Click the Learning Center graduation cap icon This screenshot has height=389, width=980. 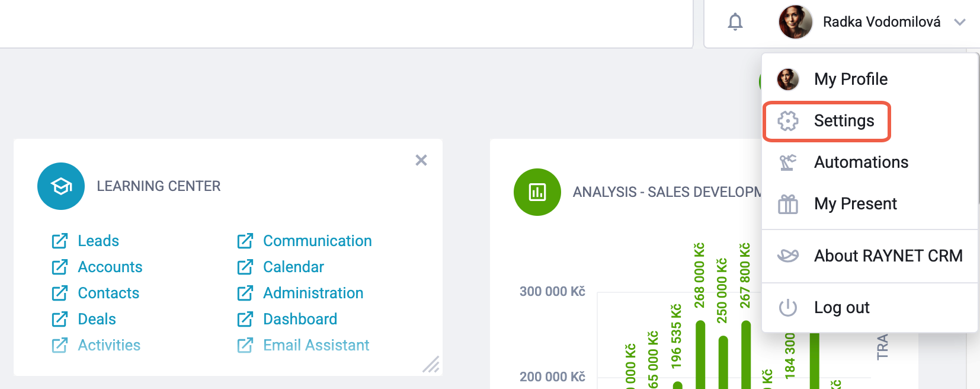[x=61, y=186]
